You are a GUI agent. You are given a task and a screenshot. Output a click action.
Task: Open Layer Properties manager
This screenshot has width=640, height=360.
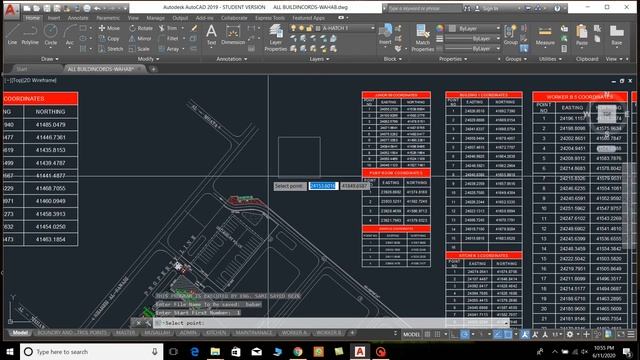coord(276,38)
